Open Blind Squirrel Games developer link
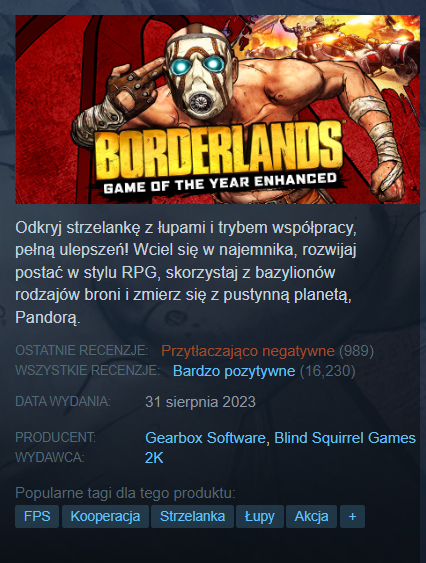426x563 pixels. coord(345,438)
